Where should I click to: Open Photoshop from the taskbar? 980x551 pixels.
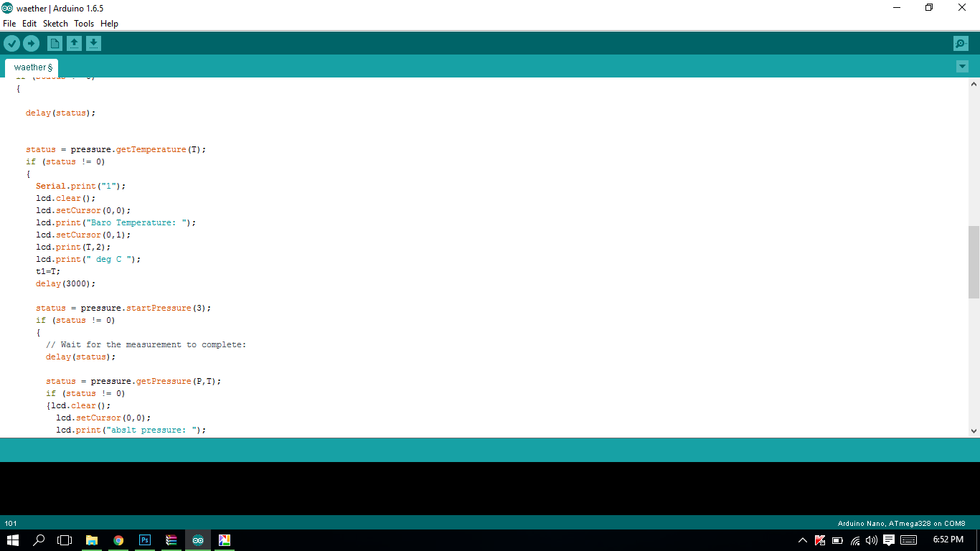[x=145, y=540]
